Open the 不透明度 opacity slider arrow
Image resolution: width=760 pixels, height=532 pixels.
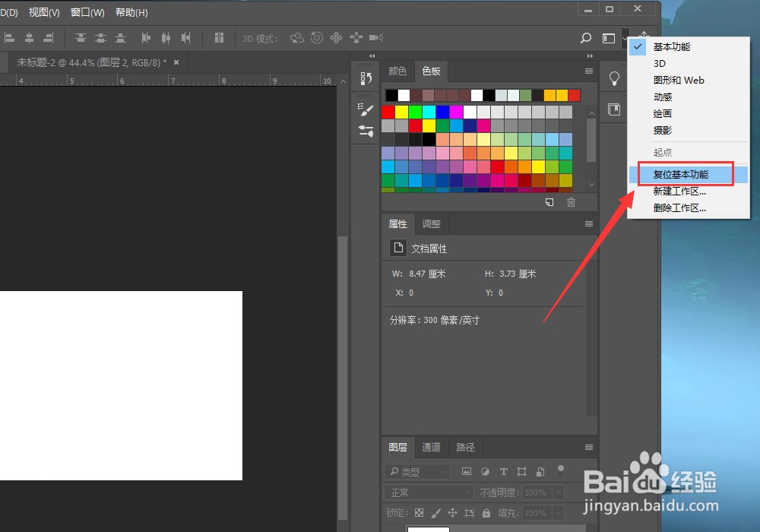click(559, 492)
